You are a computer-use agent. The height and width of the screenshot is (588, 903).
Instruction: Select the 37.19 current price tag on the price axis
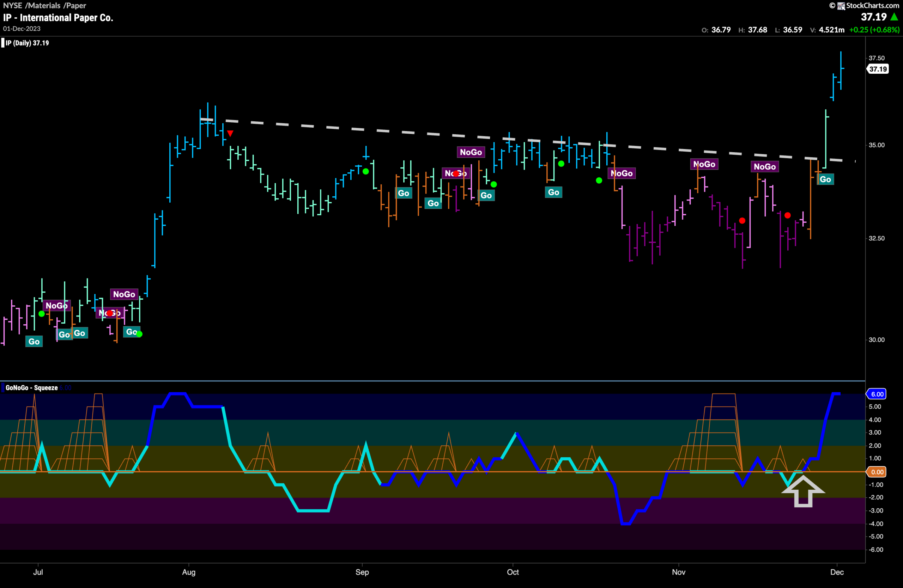point(878,69)
